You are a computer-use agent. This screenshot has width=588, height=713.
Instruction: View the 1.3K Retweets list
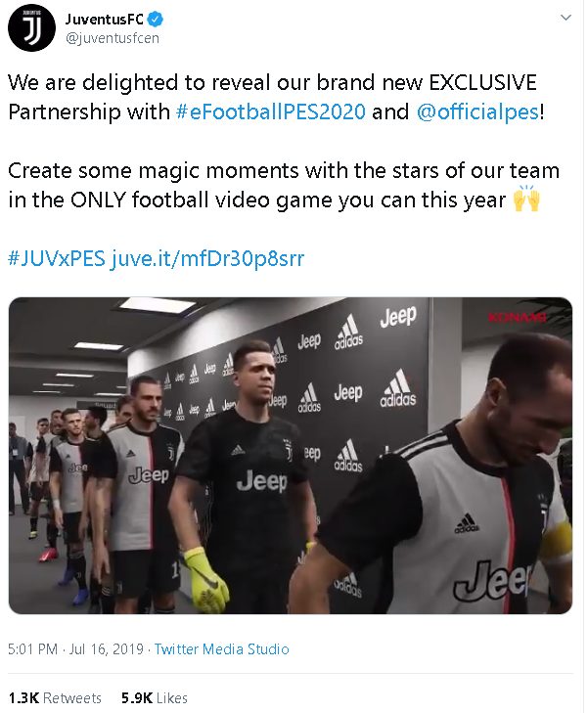coord(55,698)
